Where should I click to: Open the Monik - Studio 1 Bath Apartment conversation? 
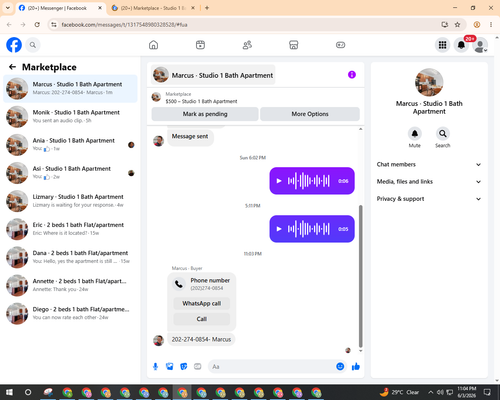pyautogui.click(x=70, y=117)
